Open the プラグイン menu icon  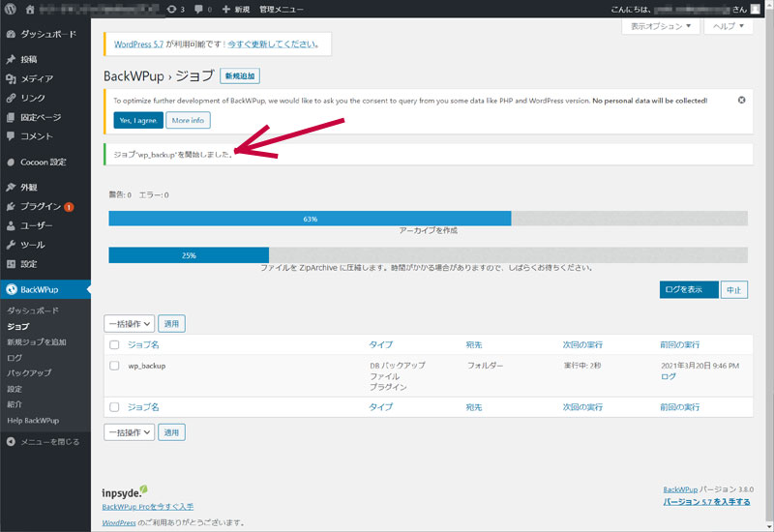(11, 206)
